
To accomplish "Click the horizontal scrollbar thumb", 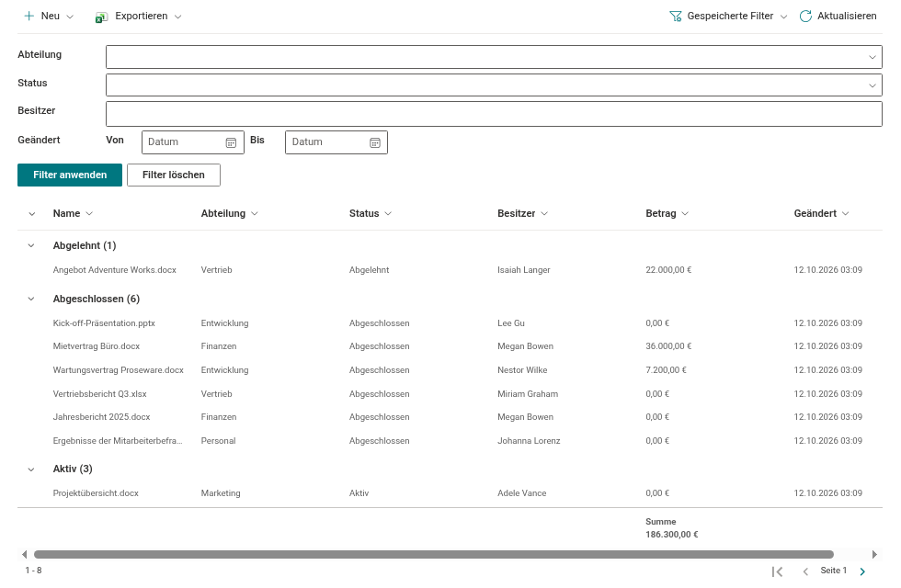I will click(434, 555).
